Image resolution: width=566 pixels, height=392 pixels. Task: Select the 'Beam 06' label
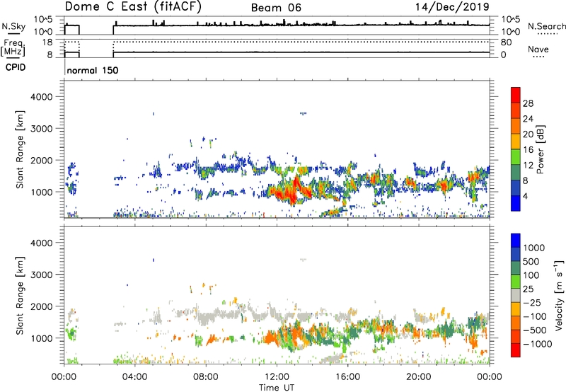276,8
